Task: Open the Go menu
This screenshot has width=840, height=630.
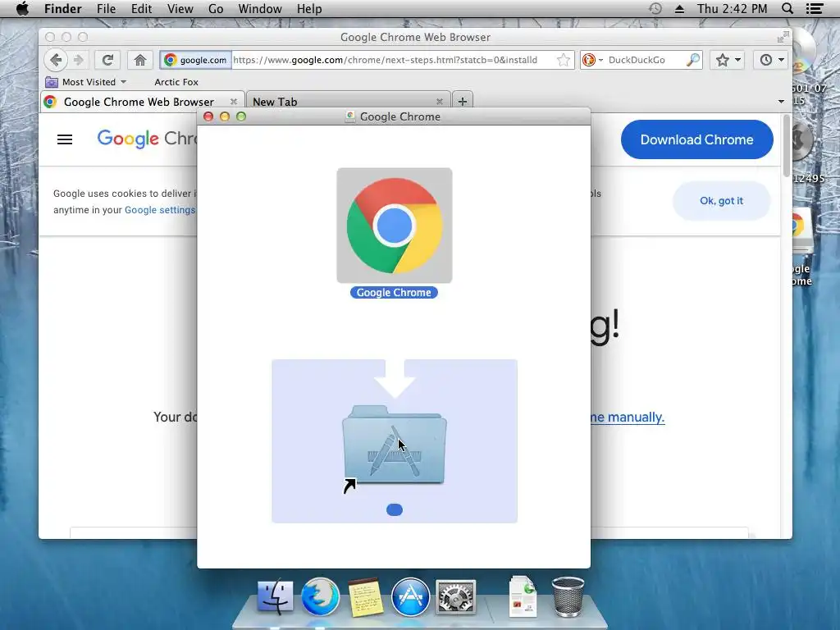Action: click(x=216, y=8)
